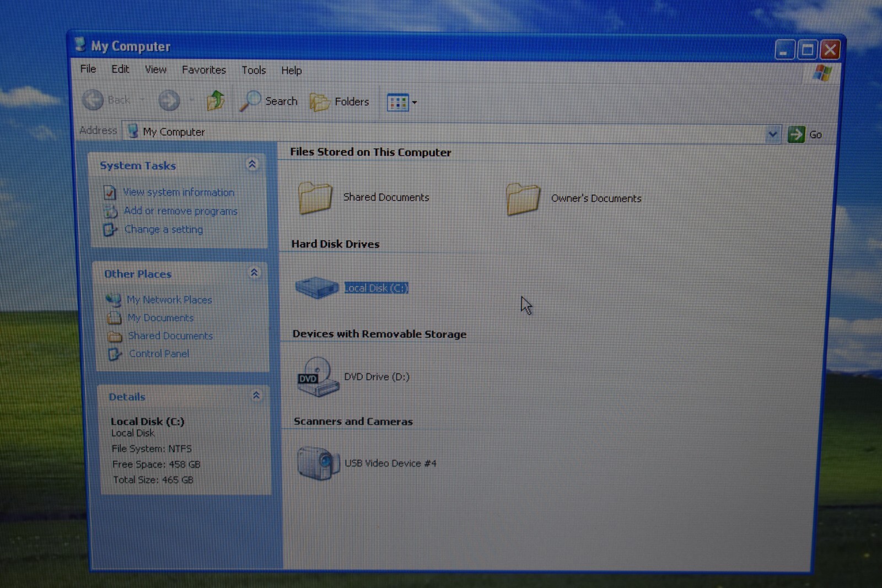882x588 pixels.
Task: Open the File menu
Action: click(x=88, y=69)
